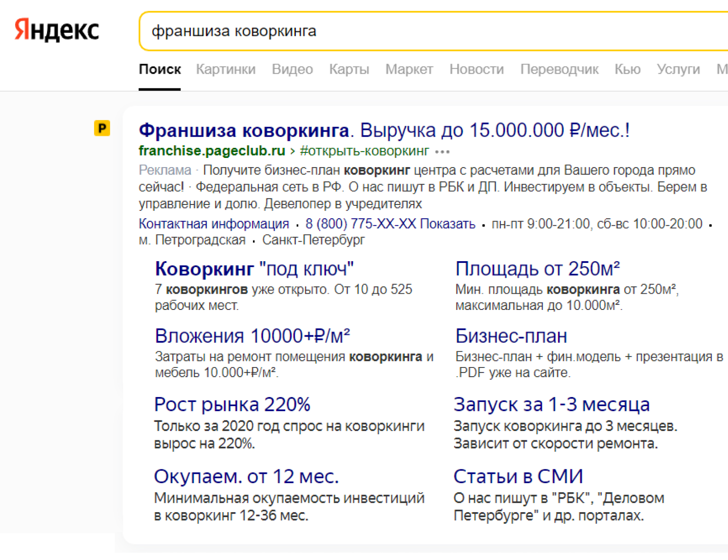Click the city text 'Санкт-Петербург'
Viewport: 728px width, 560px height.
[x=313, y=240]
